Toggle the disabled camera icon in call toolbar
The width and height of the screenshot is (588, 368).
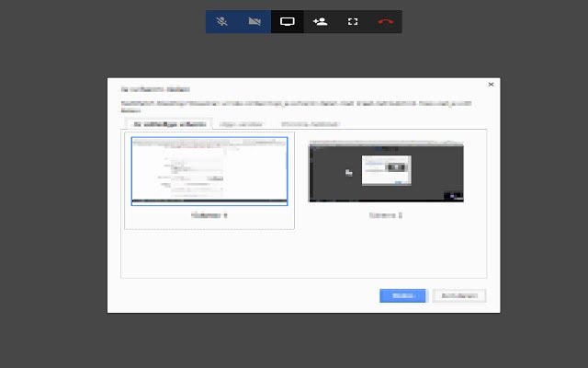point(254,22)
